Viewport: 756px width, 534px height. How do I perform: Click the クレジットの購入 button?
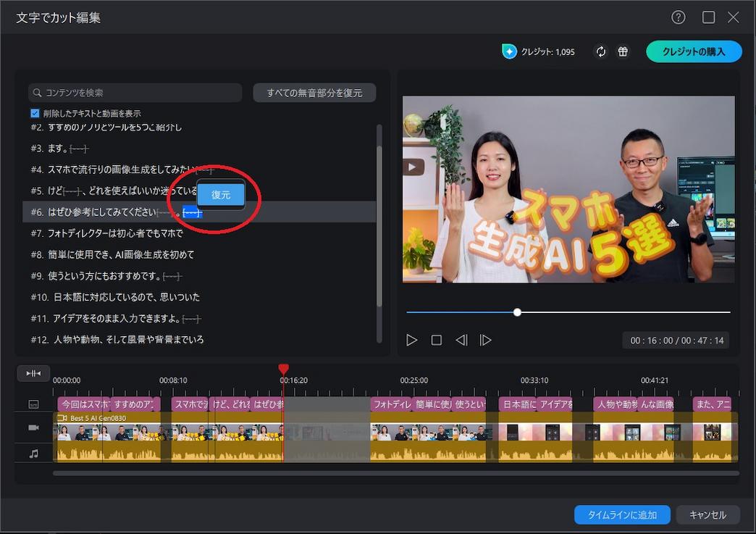pos(693,51)
